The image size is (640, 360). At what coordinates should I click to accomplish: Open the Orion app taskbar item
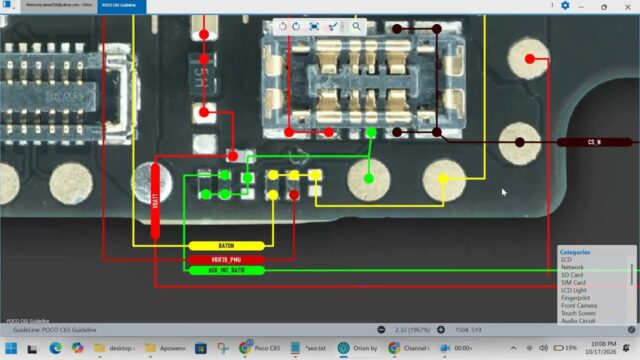tap(358, 348)
